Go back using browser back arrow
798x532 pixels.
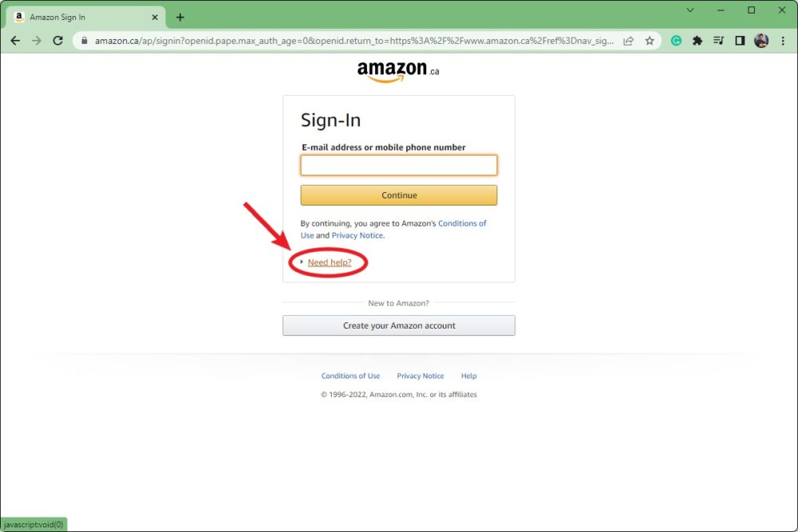tap(15, 41)
